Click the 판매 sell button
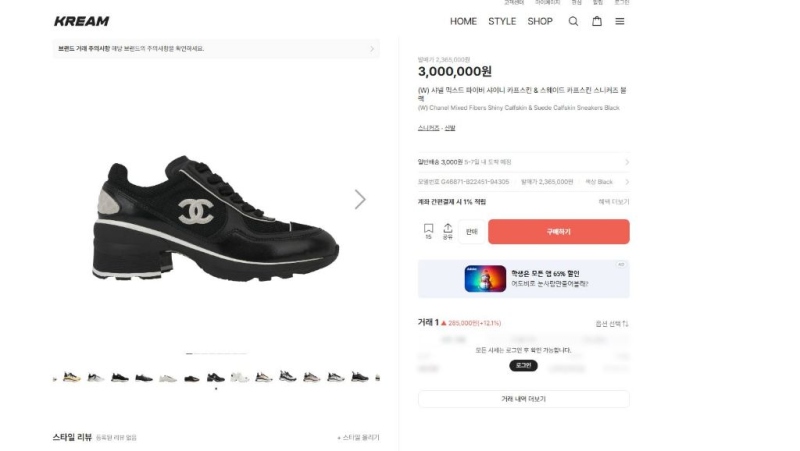The height and width of the screenshot is (451, 800). pyautogui.click(x=472, y=232)
